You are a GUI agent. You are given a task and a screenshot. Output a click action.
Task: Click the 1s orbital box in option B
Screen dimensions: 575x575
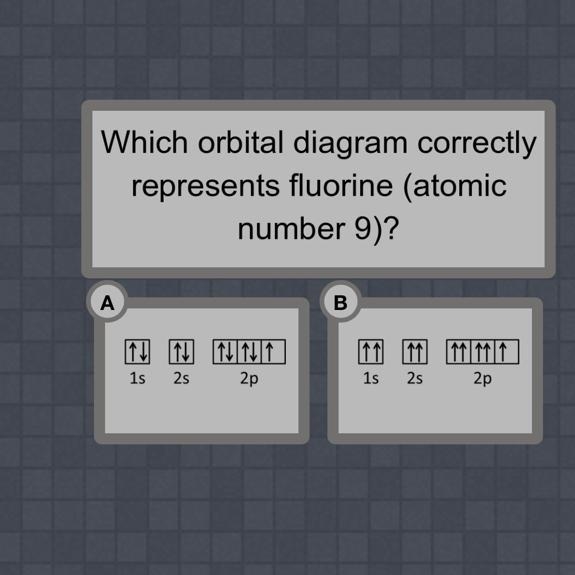[x=371, y=352]
